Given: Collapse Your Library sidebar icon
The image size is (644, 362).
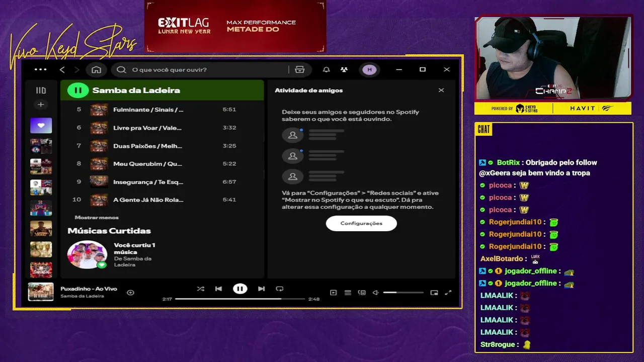Looking at the screenshot, I should click(x=41, y=90).
